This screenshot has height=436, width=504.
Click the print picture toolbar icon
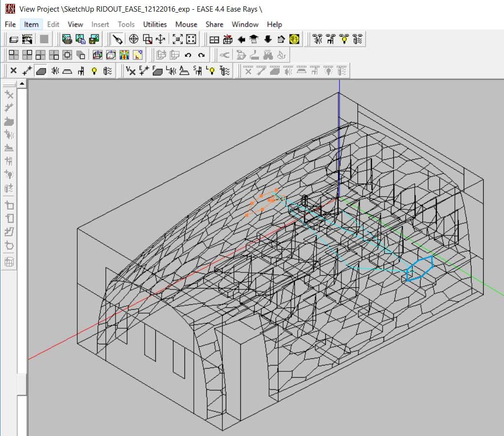(67, 39)
